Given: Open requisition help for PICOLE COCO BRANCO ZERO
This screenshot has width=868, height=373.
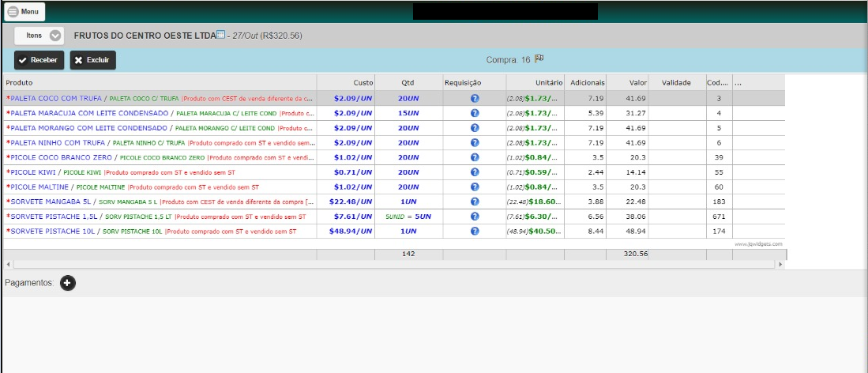Looking at the screenshot, I should click(475, 156).
